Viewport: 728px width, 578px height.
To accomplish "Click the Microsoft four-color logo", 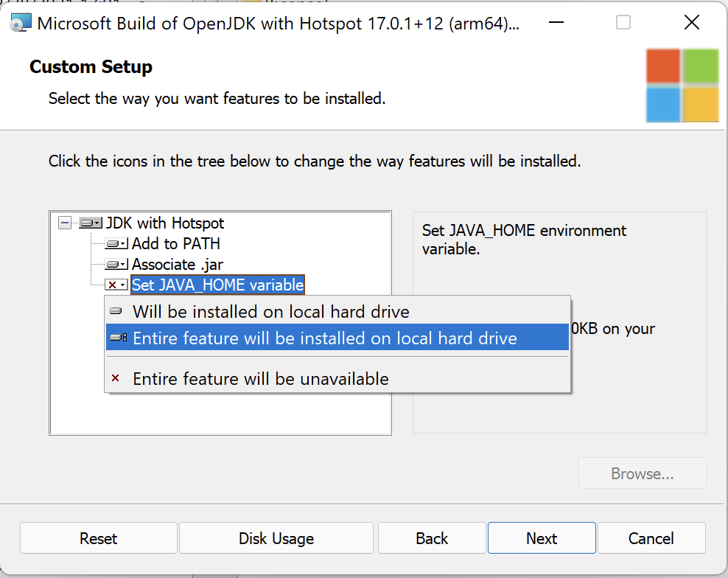I will pos(682,85).
